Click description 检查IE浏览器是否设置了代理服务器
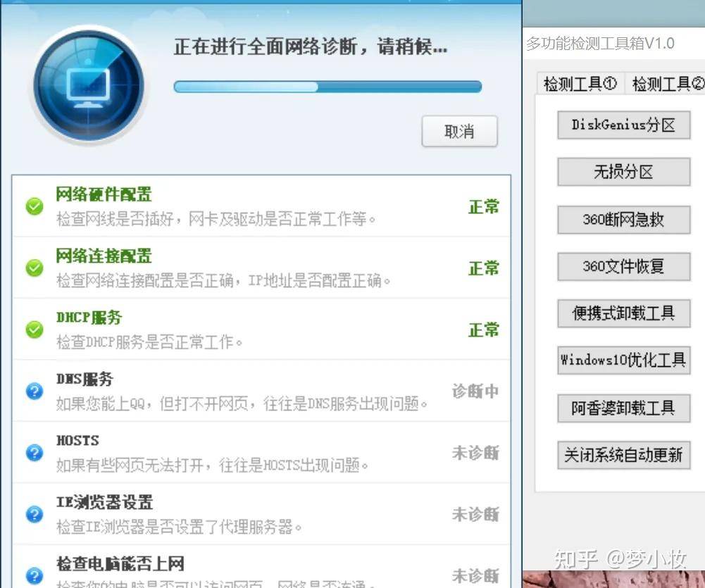This screenshot has width=705, height=588. coord(178,527)
